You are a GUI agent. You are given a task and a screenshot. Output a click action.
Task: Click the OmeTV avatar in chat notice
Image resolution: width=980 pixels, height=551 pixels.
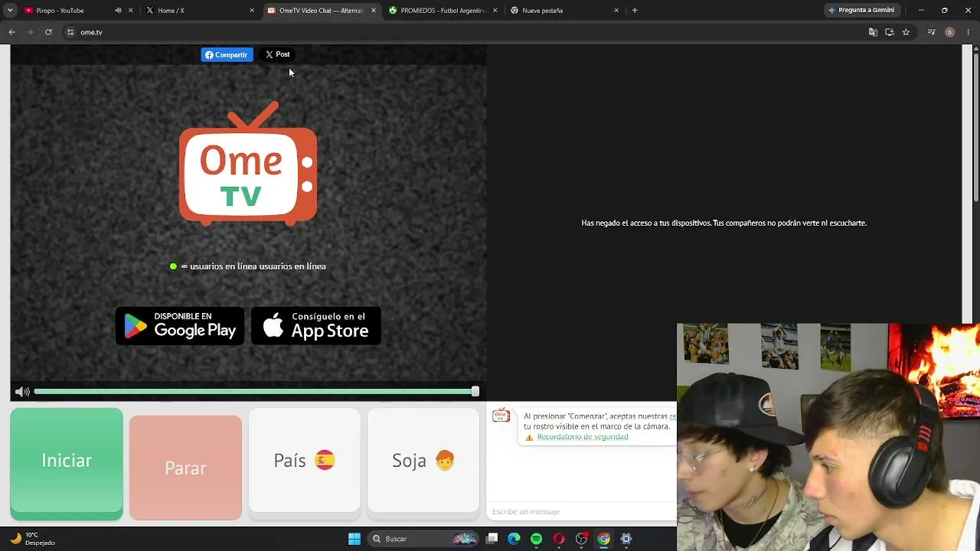[x=501, y=416]
